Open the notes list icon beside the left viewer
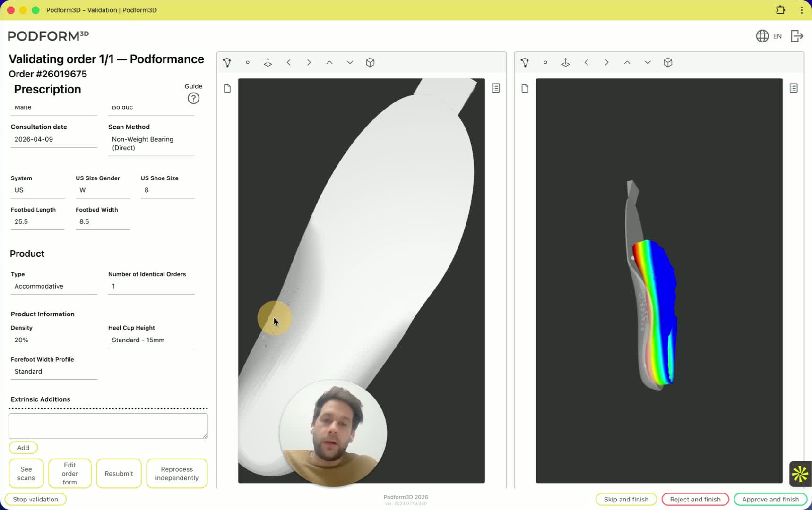 coord(496,88)
